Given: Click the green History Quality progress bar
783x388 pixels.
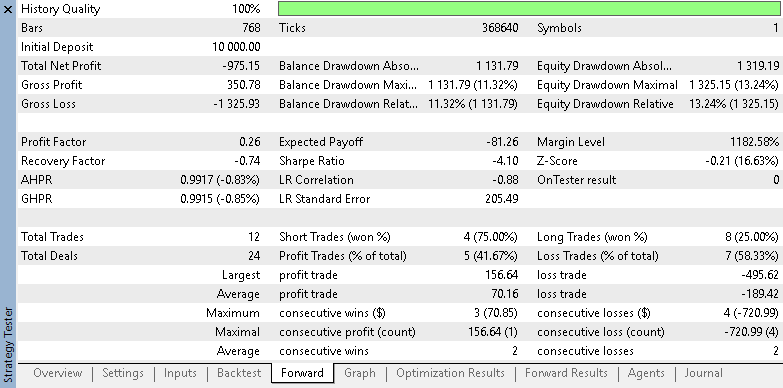Looking at the screenshot, I should pos(529,8).
